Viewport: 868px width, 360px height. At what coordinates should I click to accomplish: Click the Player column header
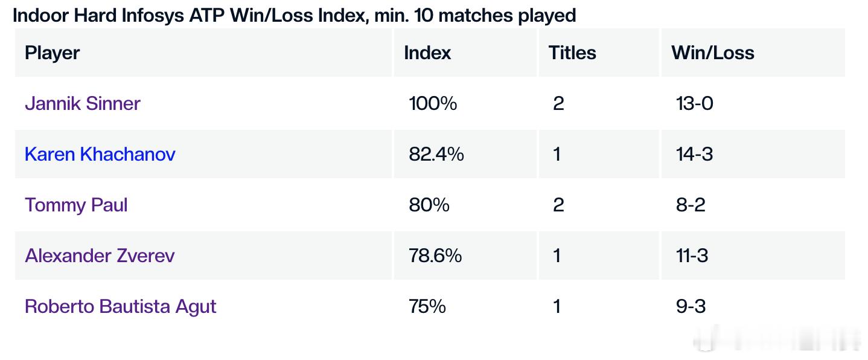click(52, 53)
